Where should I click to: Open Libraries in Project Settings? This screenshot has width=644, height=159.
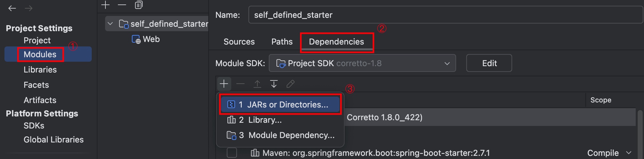point(40,70)
